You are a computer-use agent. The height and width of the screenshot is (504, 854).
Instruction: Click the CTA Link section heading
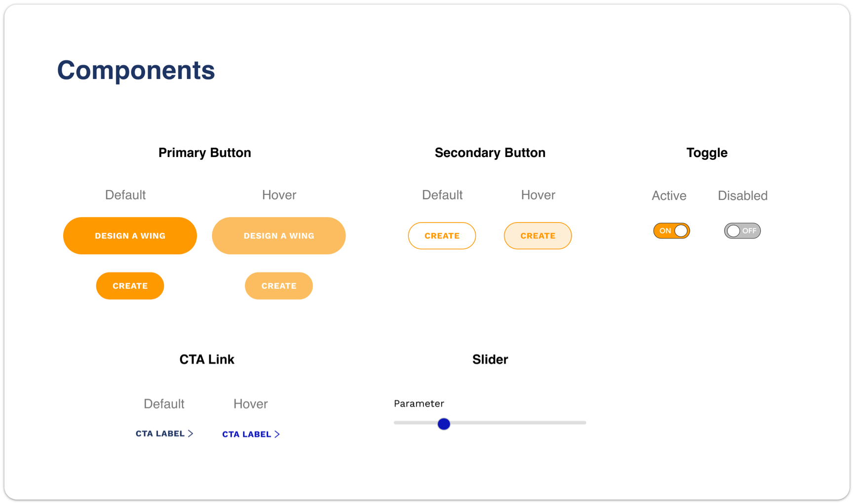206,359
